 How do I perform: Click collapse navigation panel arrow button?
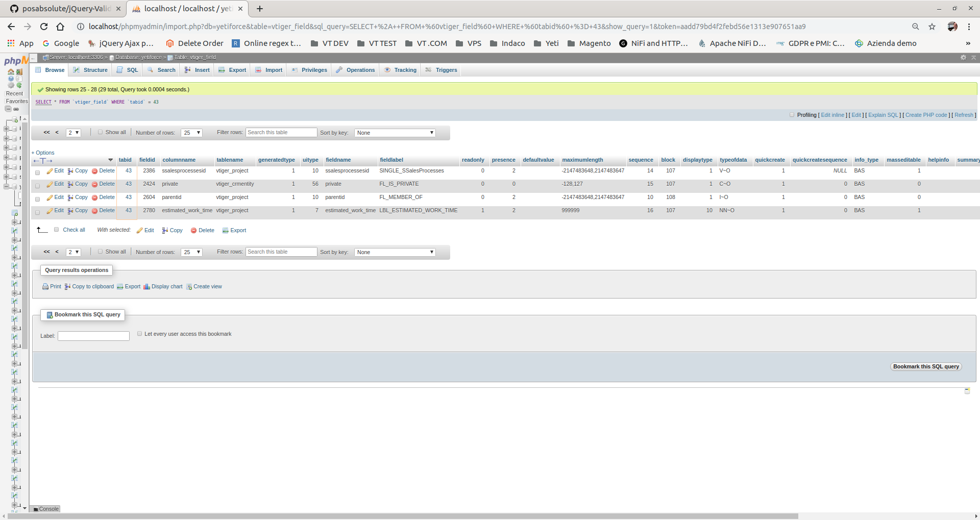point(33,58)
